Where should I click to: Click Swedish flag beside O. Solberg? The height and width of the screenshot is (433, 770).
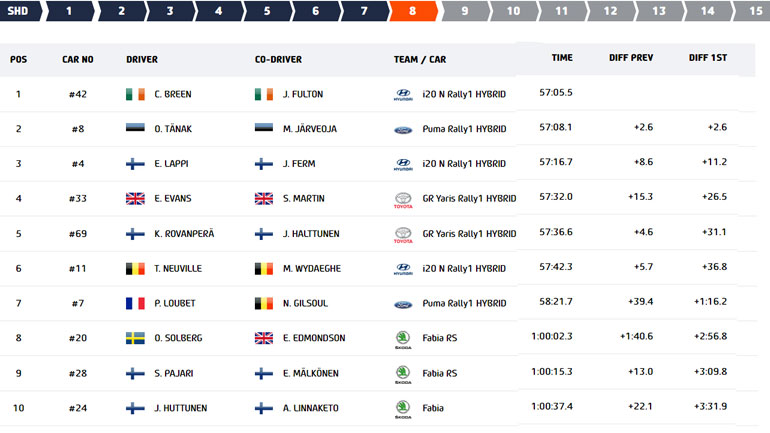(x=135, y=338)
